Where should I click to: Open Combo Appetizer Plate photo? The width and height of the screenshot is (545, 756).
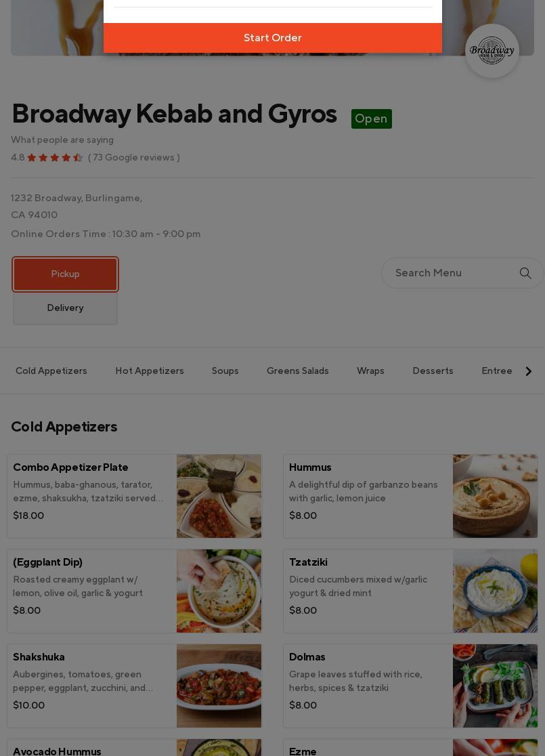219,496
